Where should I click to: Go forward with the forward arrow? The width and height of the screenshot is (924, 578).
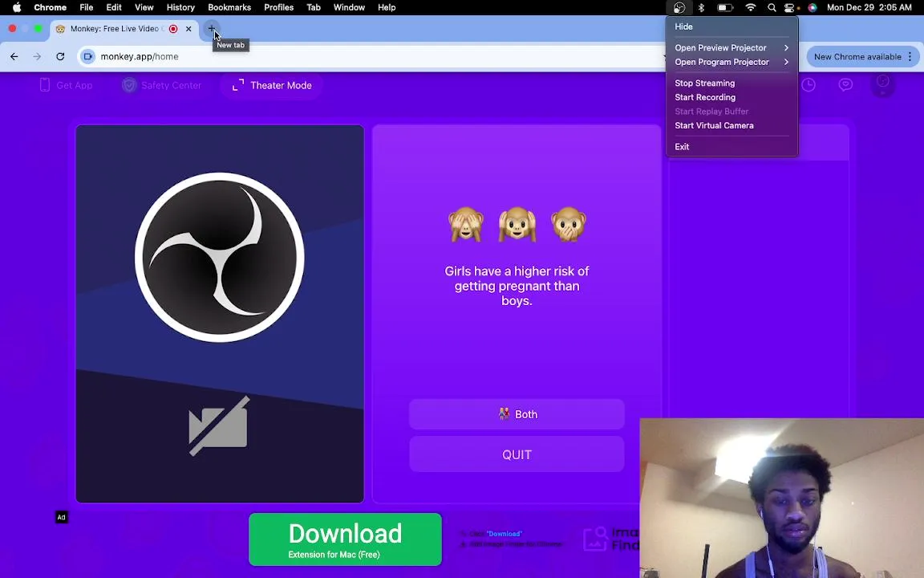pyautogui.click(x=37, y=57)
